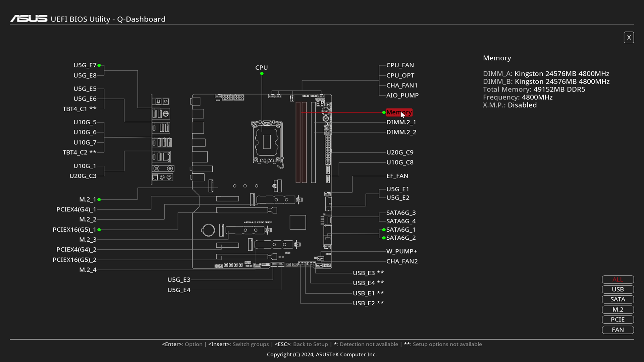Screen dimensions: 644x362
Task: Click the CMOS battery on motherboard diagram
Action: (x=208, y=230)
